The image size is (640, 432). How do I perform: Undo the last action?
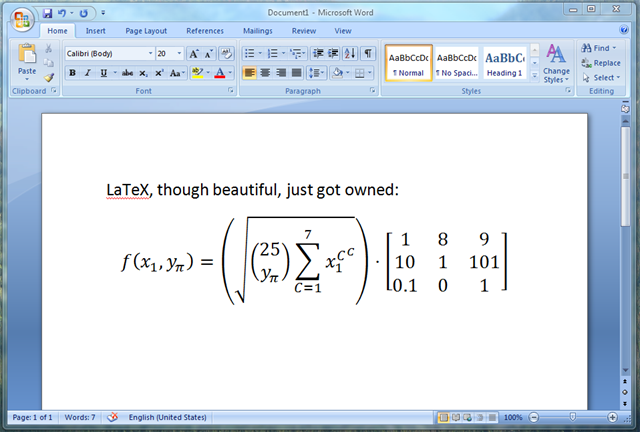62,13
